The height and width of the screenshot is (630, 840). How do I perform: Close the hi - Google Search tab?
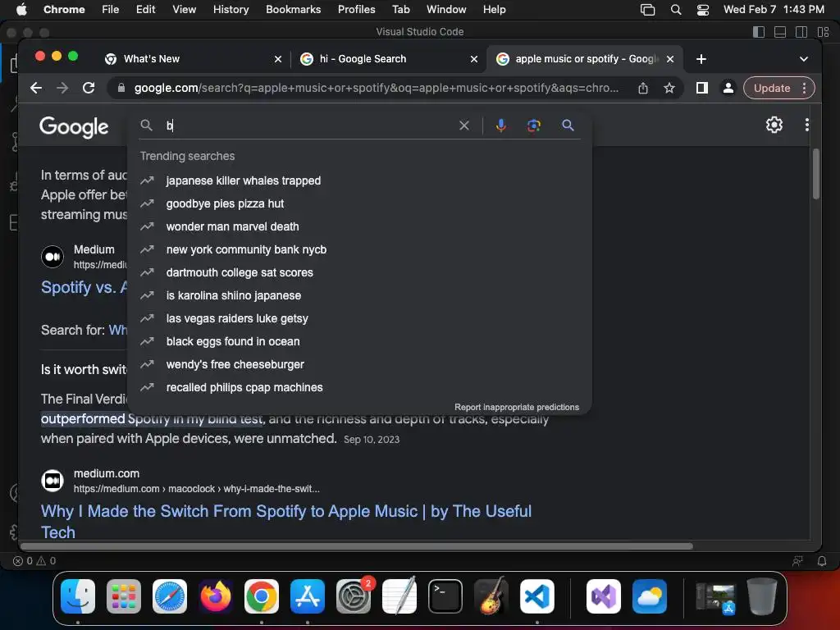(x=473, y=59)
